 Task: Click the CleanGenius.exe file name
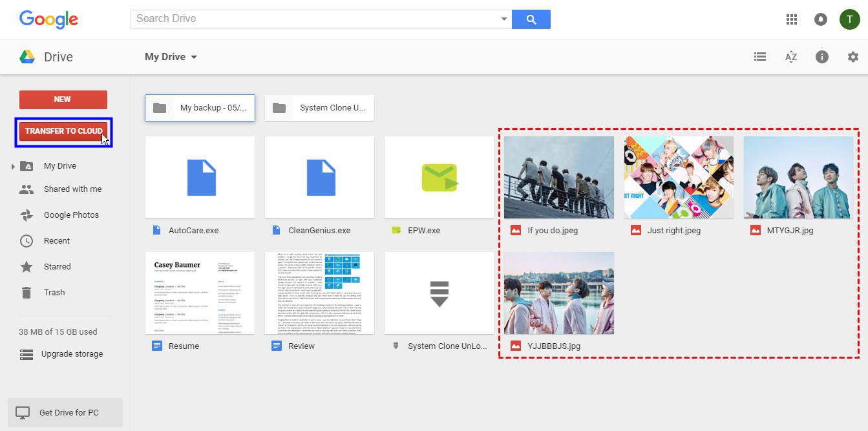click(319, 230)
